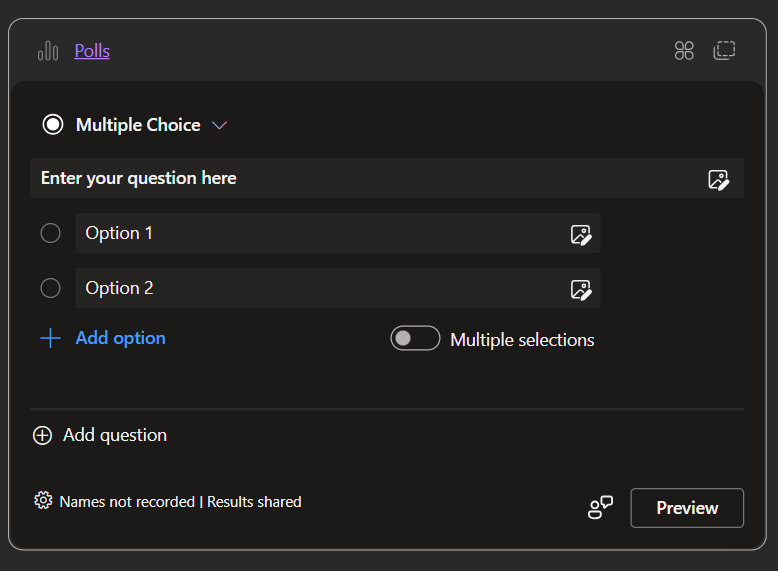Click the Polls bar chart icon
The image size is (778, 571).
tap(47, 51)
